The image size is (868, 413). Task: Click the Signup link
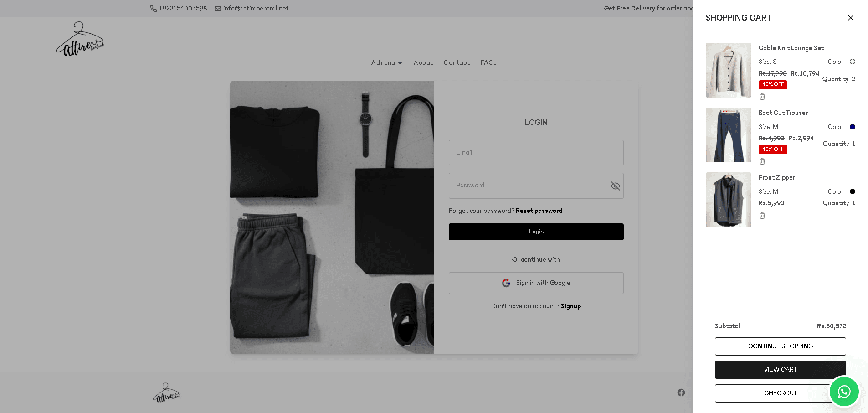coord(571,306)
